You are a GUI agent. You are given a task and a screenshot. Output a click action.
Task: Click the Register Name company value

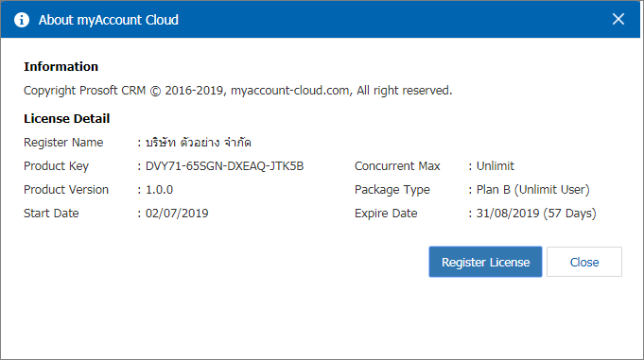(x=199, y=142)
